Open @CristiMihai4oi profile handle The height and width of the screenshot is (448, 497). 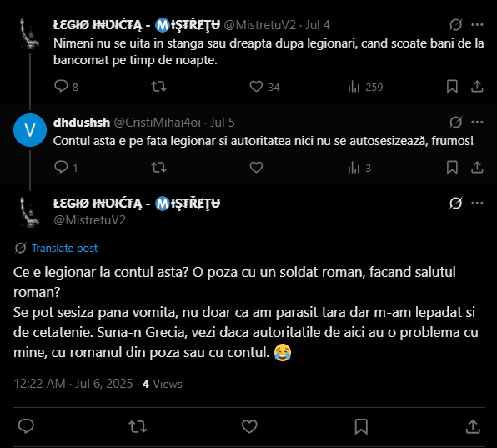[158, 123]
